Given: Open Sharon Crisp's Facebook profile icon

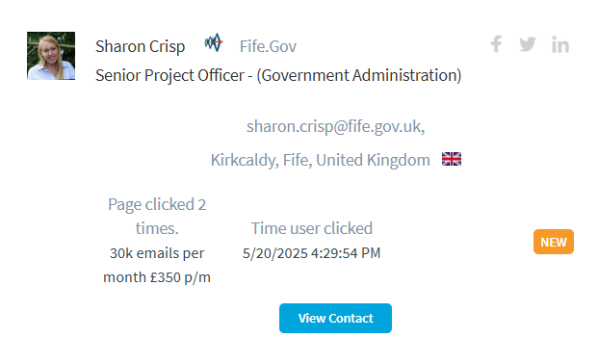Looking at the screenshot, I should [496, 44].
